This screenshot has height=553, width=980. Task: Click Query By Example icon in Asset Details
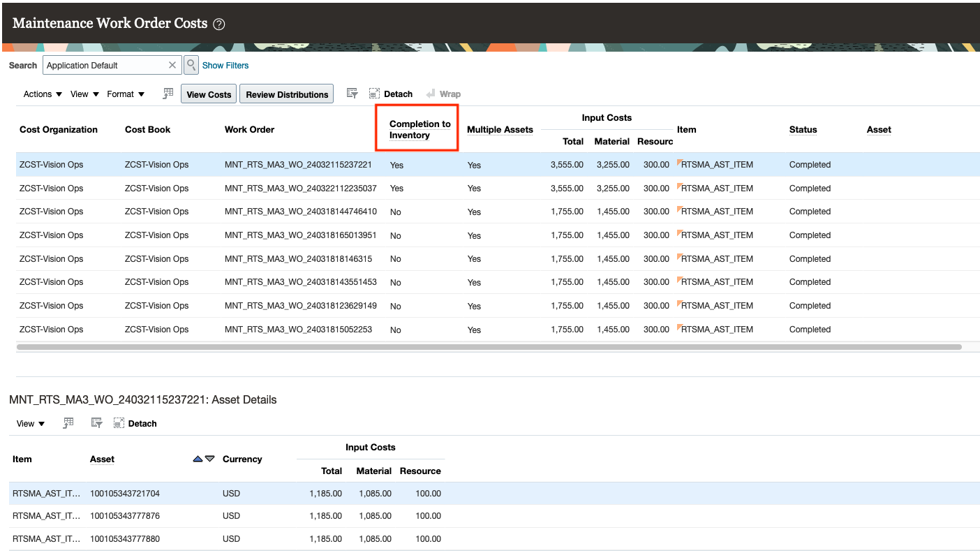point(97,423)
